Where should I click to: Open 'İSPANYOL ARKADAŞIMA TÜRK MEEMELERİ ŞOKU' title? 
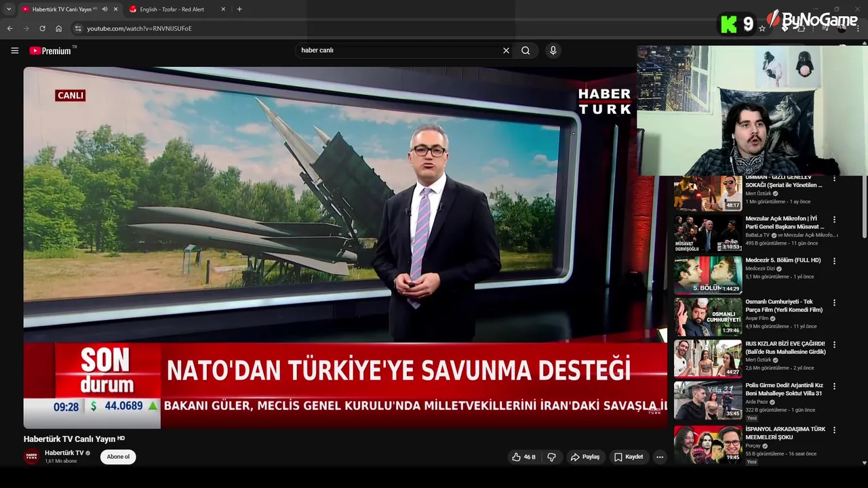pyautogui.click(x=785, y=432)
